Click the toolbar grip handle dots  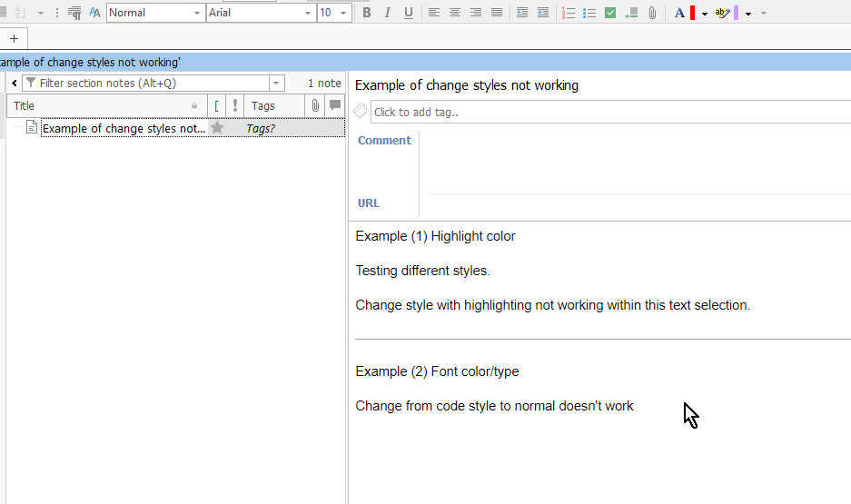tap(57, 13)
